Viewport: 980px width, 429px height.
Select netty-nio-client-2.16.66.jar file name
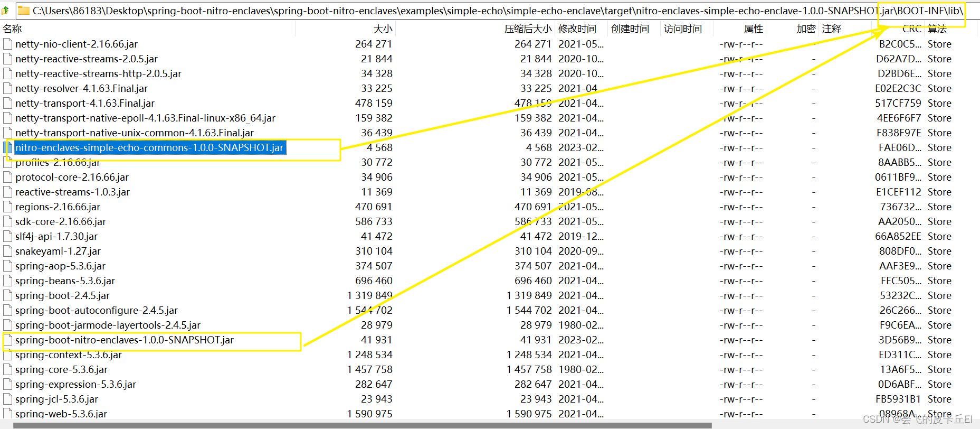point(77,44)
